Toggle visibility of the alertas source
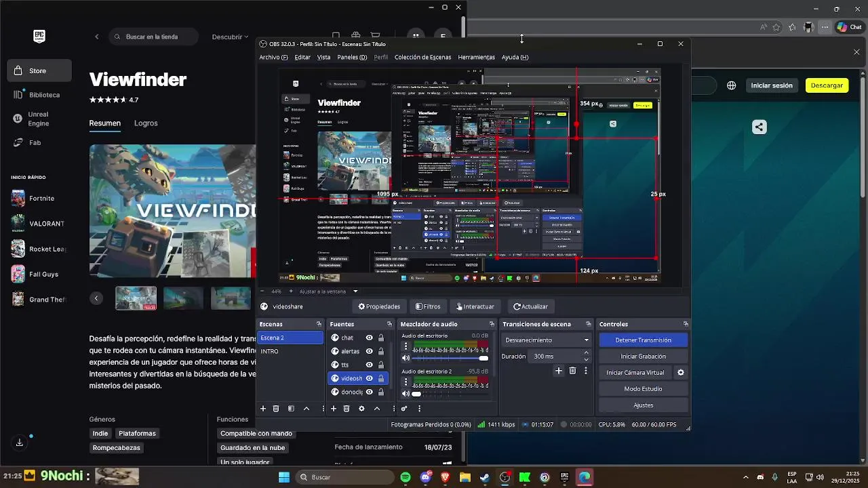This screenshot has width=868, height=488. point(370,351)
